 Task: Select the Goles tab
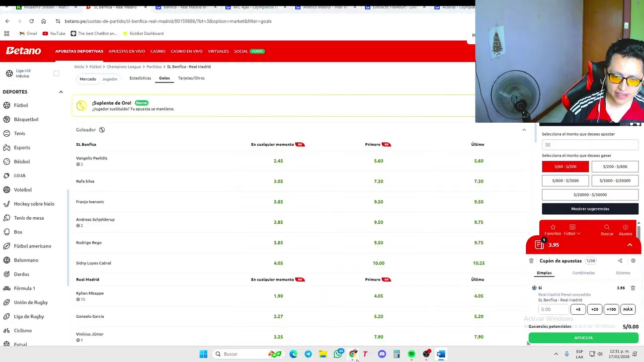pos(165,78)
